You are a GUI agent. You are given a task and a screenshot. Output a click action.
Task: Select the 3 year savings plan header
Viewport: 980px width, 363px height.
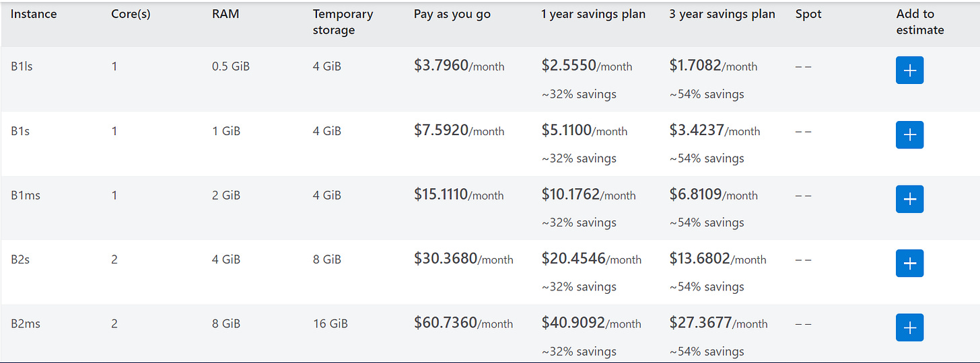coord(722,14)
